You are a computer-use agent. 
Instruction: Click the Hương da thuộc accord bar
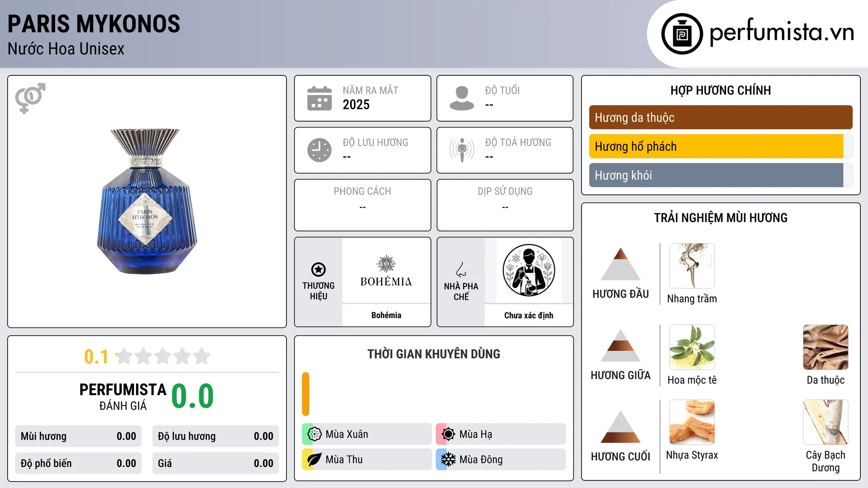[721, 117]
